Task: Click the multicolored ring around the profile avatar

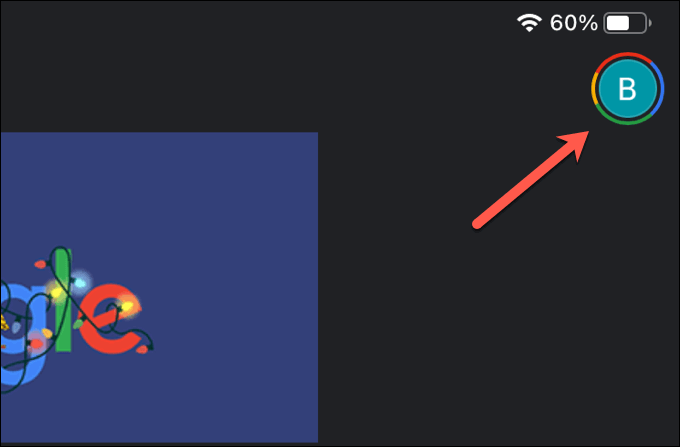Action: (628, 55)
